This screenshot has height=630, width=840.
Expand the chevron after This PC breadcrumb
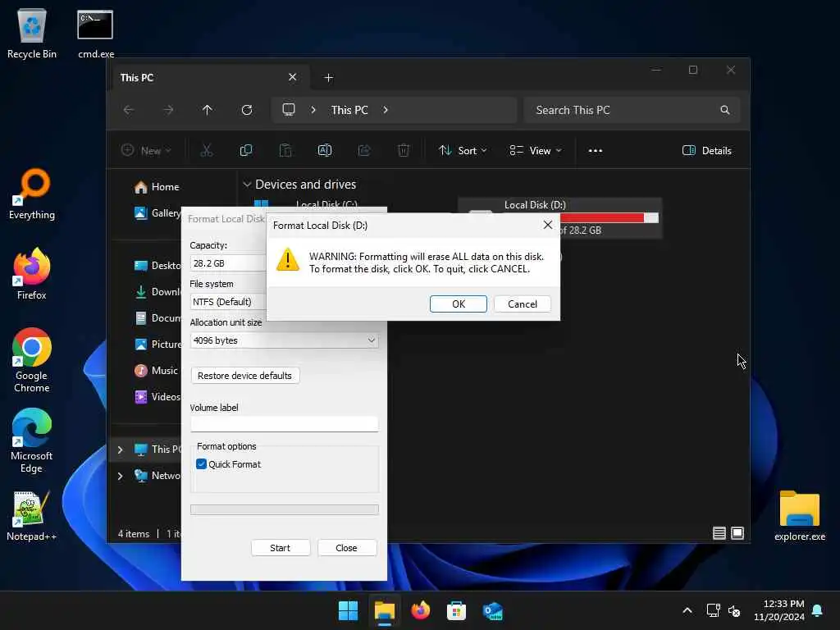386,110
